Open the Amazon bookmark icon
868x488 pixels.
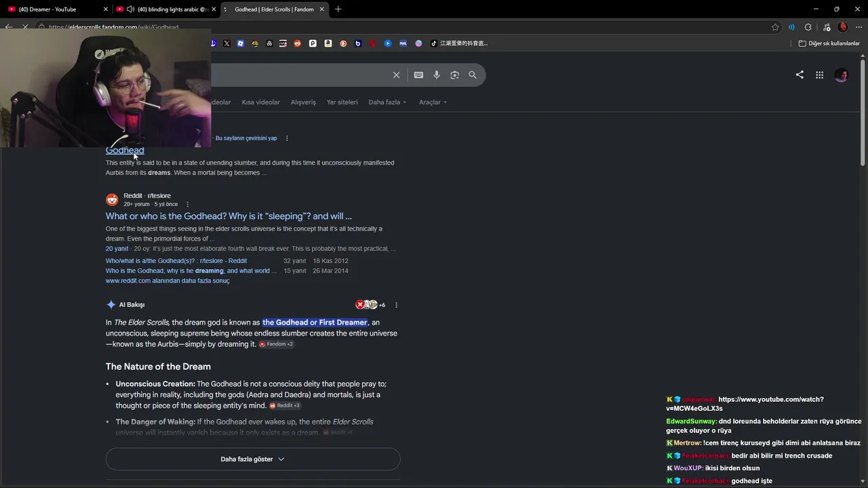[x=328, y=43]
